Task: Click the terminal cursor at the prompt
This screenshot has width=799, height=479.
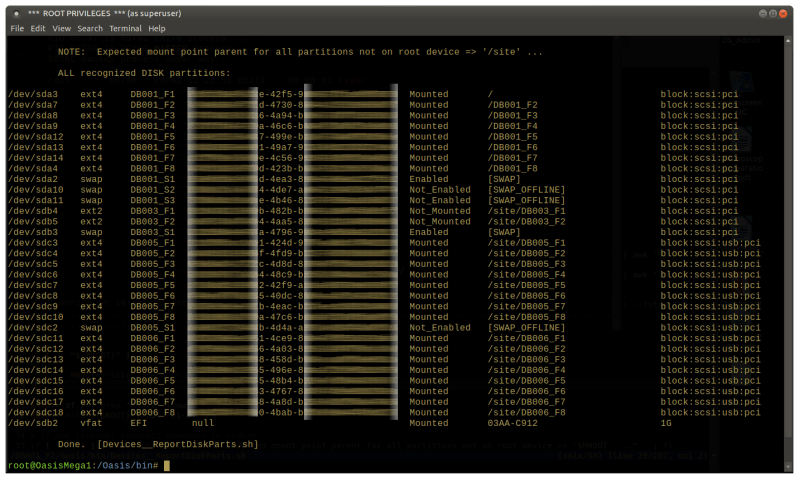Action: point(167,465)
